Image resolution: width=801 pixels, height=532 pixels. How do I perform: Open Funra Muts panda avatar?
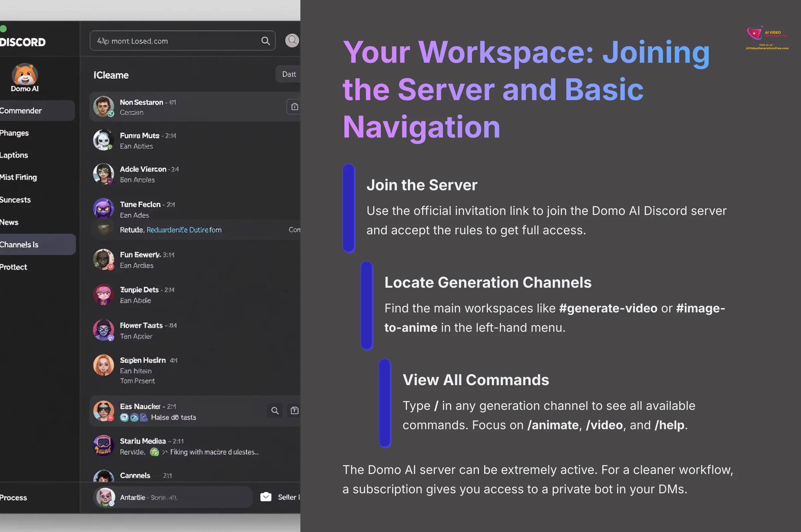click(103, 140)
